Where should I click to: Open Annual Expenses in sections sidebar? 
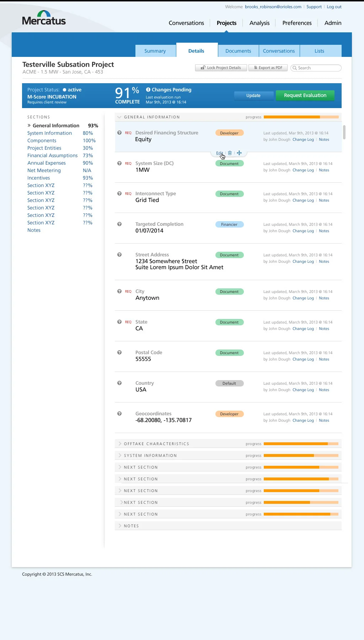[x=47, y=163]
